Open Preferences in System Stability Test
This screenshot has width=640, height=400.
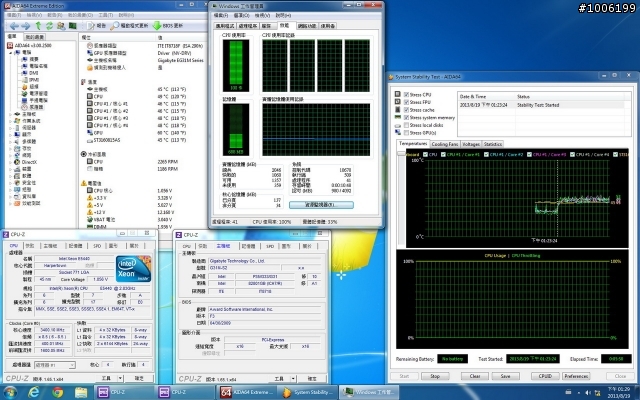click(576, 376)
